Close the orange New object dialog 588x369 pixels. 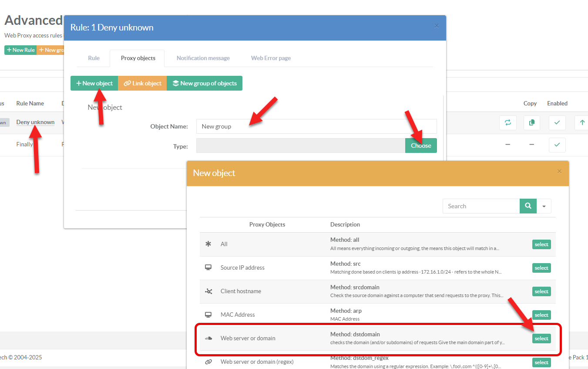tap(559, 171)
